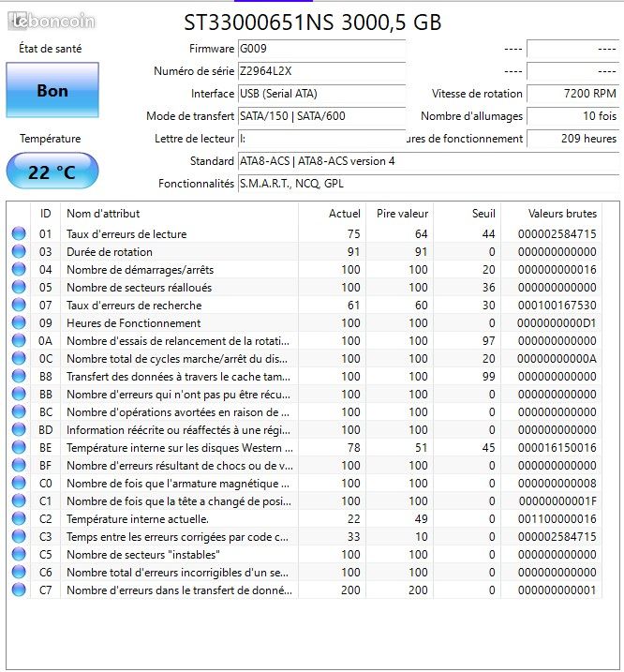The height and width of the screenshot is (672, 624).
Task: Click the status icon for attribute BC
Action: (x=19, y=411)
